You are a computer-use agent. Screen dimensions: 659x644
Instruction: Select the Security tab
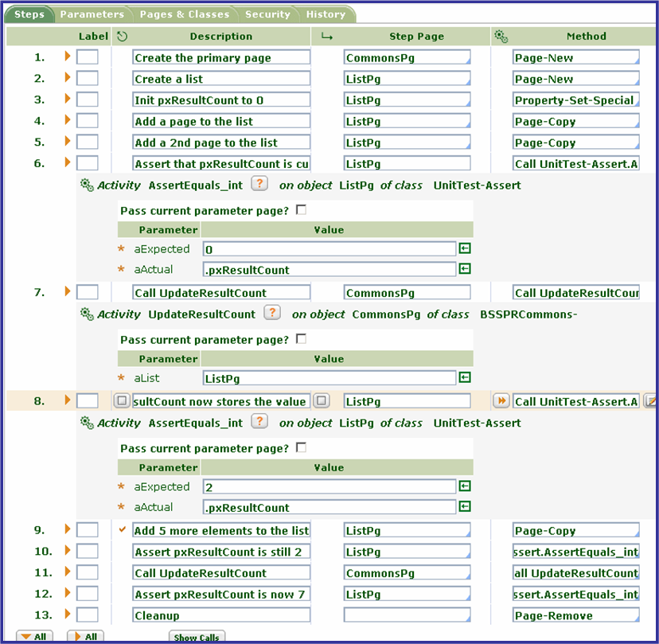tap(267, 14)
